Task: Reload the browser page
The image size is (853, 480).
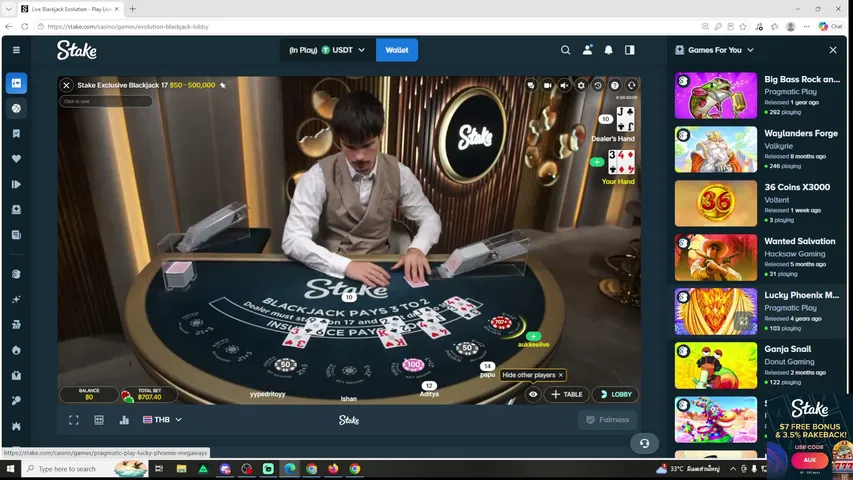Action: tap(24, 26)
